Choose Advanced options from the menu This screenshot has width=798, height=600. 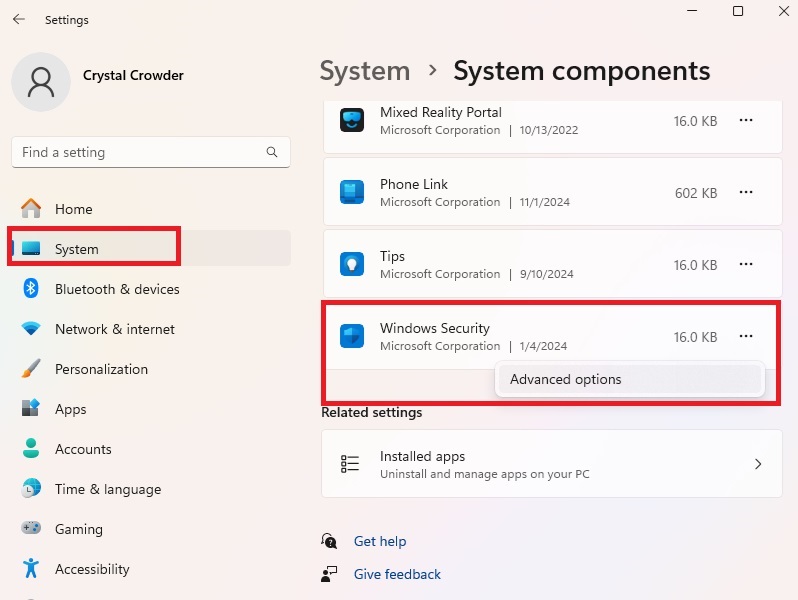(x=630, y=379)
